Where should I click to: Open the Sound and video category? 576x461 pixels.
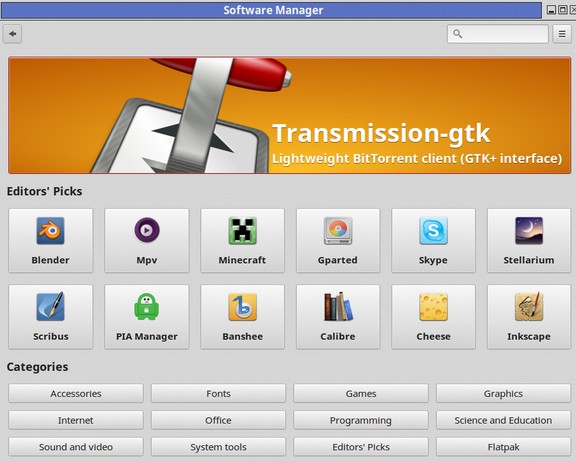(76, 447)
